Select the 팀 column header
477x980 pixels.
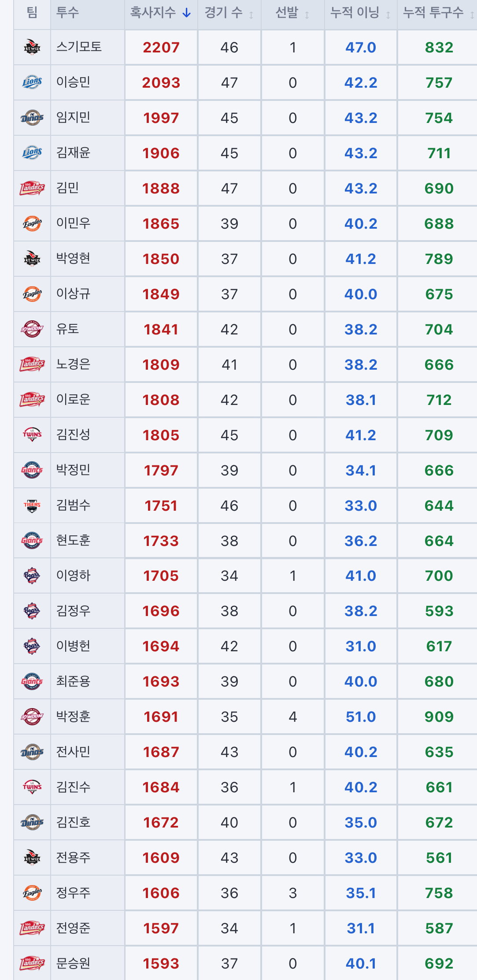click(32, 12)
